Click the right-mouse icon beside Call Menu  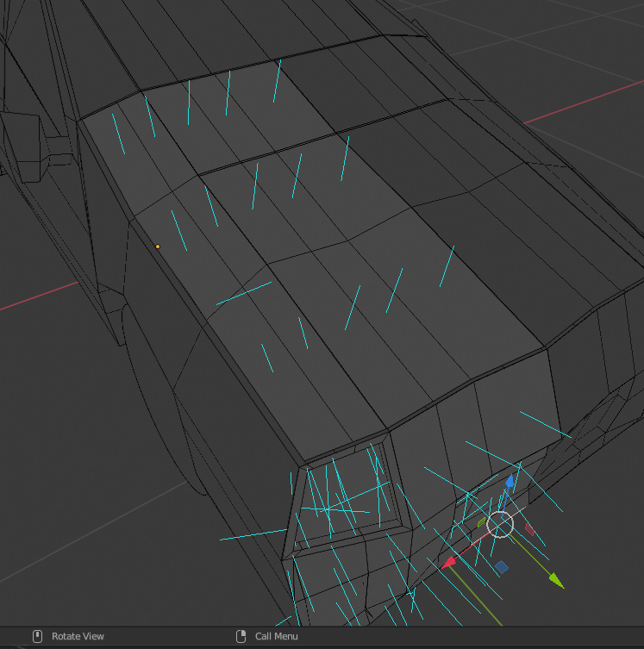tap(241, 636)
